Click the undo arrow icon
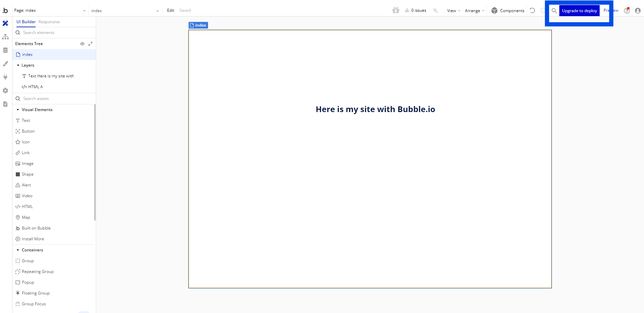 [532, 10]
